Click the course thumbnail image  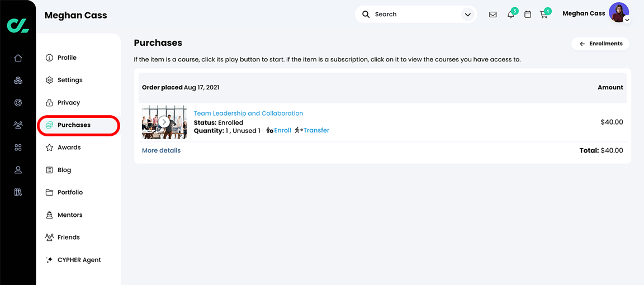(x=164, y=122)
